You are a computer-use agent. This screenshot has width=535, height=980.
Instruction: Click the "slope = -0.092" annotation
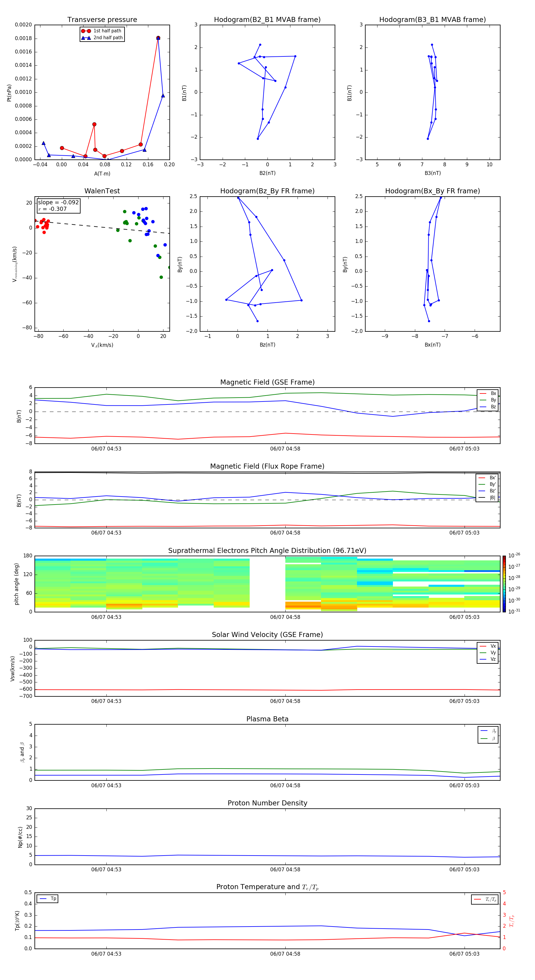point(58,203)
